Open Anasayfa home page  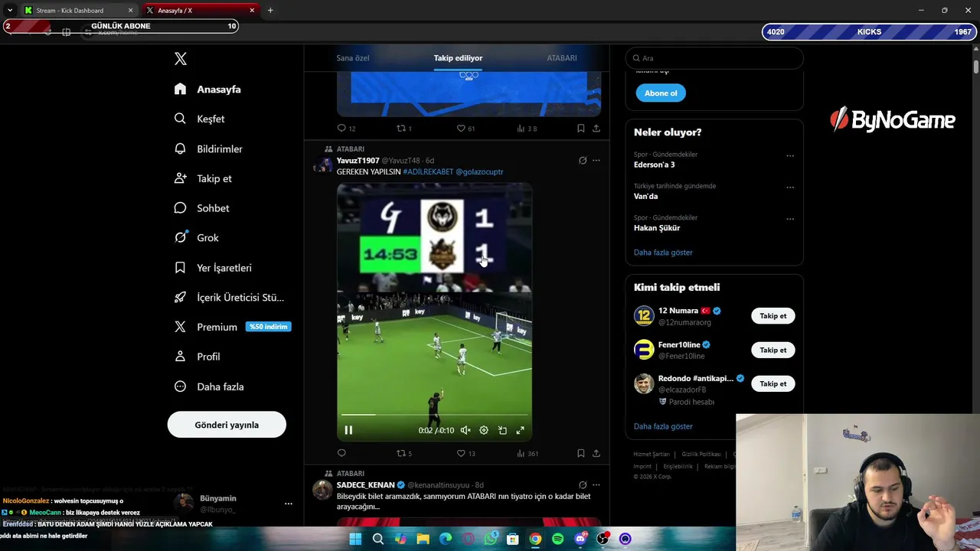pos(207,89)
